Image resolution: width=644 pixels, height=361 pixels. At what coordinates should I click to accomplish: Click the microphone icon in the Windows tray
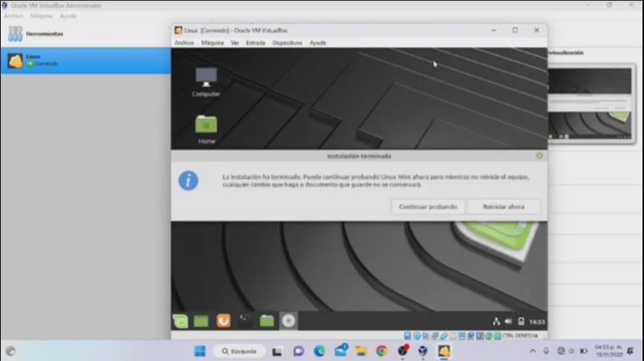click(x=546, y=351)
